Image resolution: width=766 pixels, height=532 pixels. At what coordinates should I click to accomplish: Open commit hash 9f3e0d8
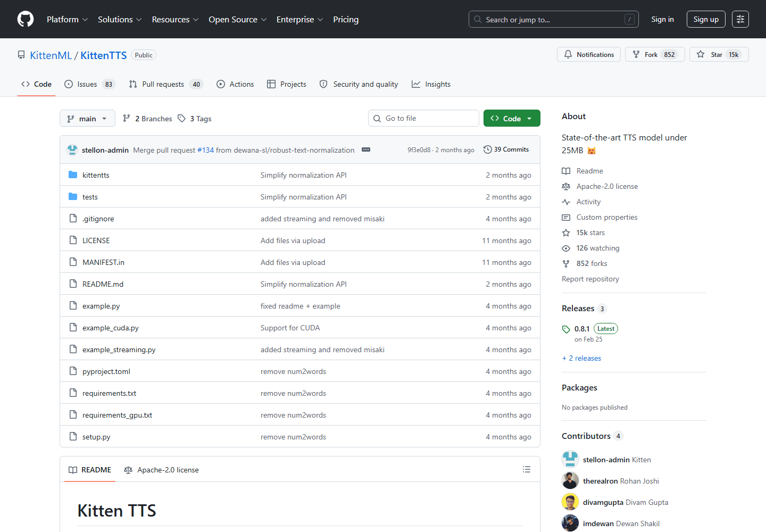coord(419,150)
